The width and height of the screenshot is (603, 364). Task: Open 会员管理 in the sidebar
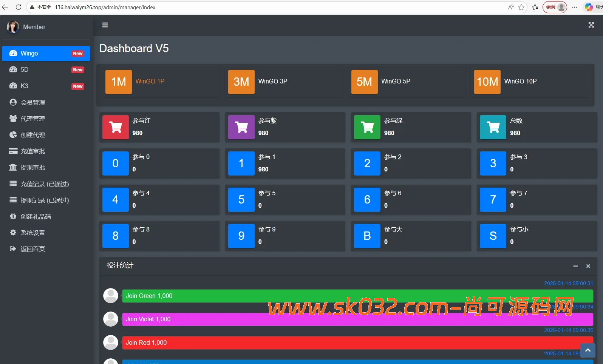(33, 102)
